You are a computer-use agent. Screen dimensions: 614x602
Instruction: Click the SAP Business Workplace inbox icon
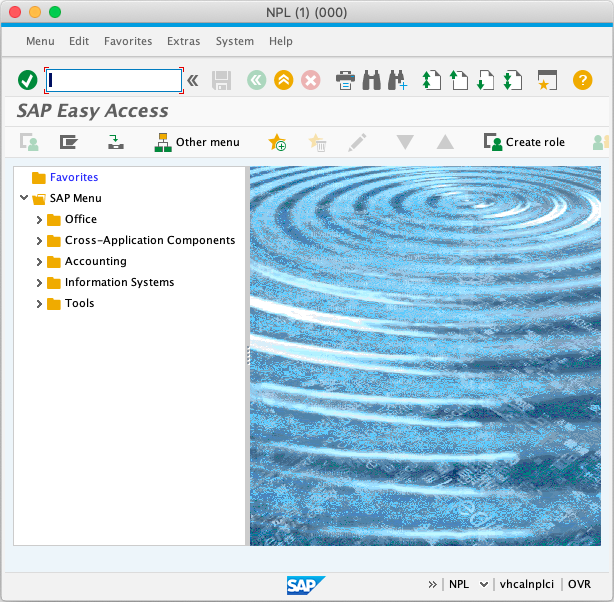tap(116, 142)
